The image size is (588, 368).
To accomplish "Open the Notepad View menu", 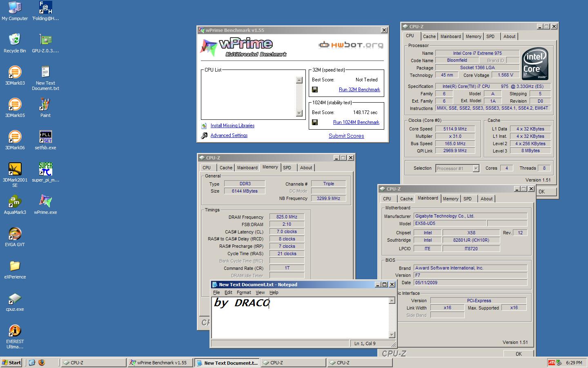I will [x=260, y=292].
